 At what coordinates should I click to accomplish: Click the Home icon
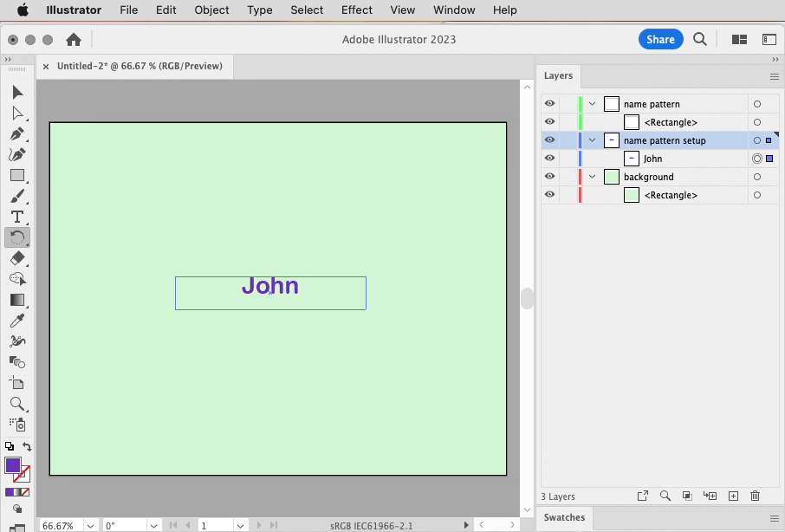pos(74,40)
